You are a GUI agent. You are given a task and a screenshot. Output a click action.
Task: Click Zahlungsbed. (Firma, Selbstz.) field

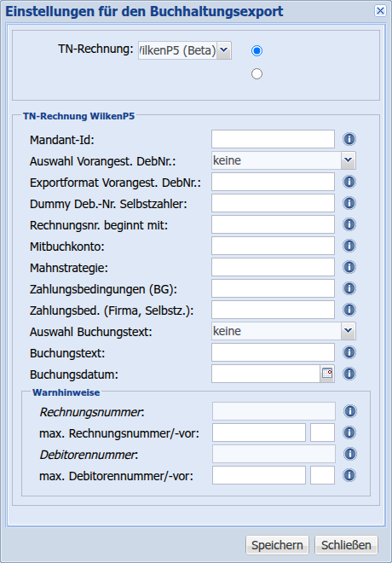point(273,310)
